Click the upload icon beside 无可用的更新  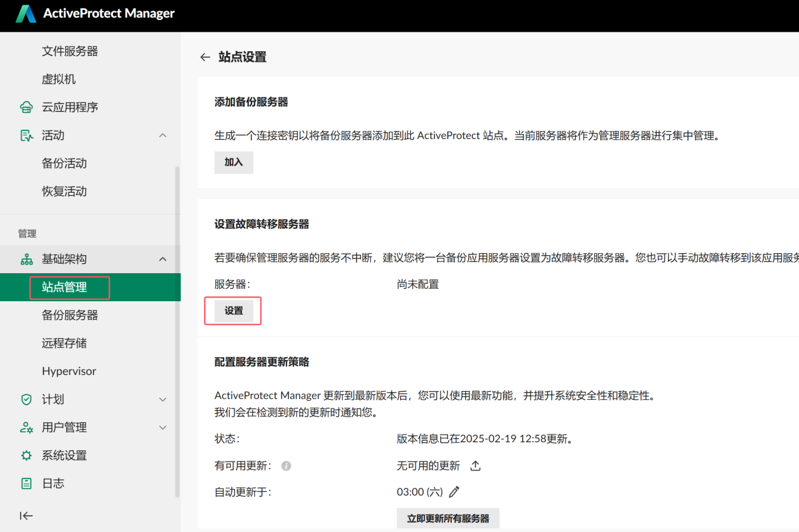tap(475, 466)
